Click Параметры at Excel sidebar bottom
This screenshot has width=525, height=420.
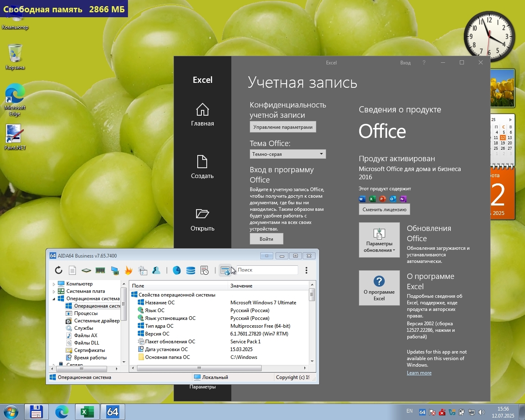[203, 387]
